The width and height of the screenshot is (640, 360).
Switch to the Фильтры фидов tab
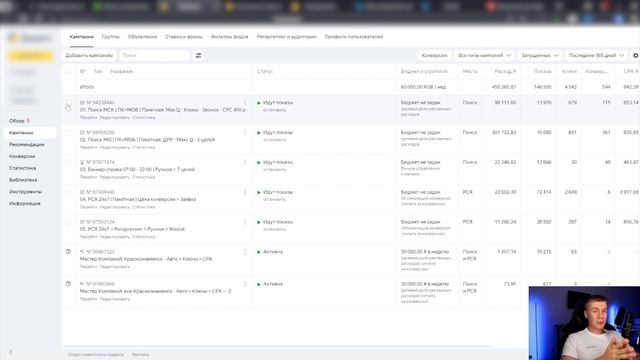point(229,37)
